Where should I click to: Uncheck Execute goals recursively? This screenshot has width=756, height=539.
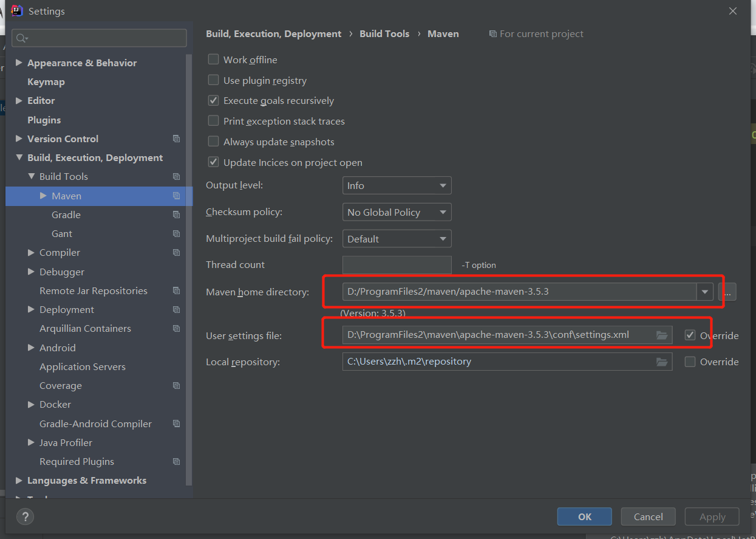213,100
